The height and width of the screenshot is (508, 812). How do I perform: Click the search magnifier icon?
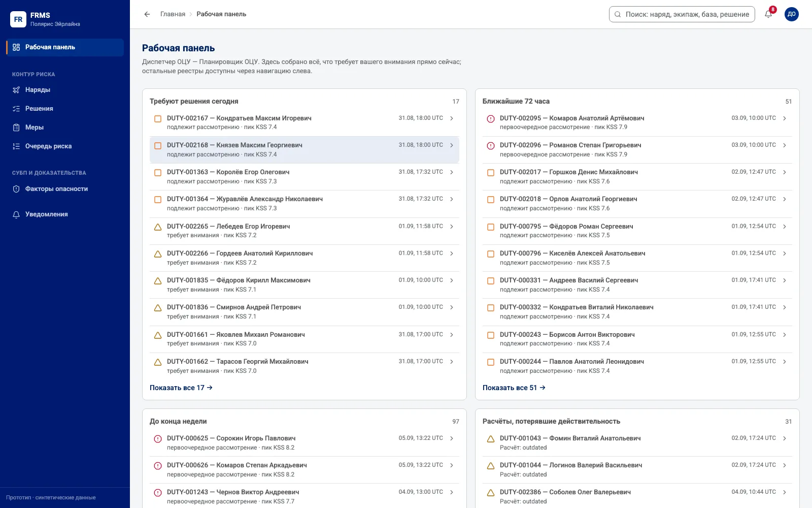click(x=618, y=14)
